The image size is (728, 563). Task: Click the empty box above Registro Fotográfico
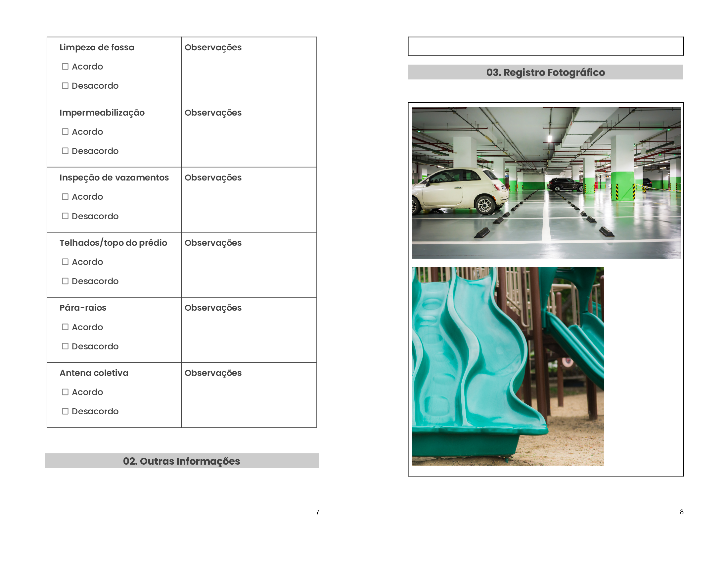pyautogui.click(x=546, y=46)
